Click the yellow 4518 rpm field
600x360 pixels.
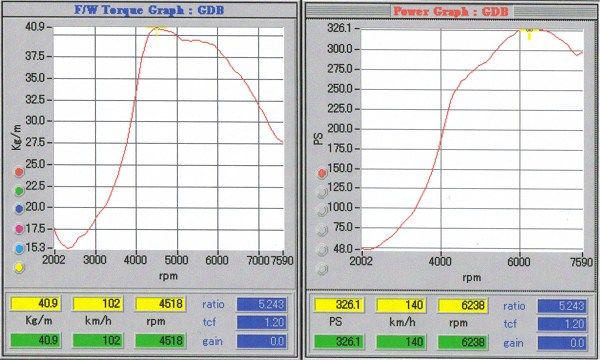tap(160, 304)
